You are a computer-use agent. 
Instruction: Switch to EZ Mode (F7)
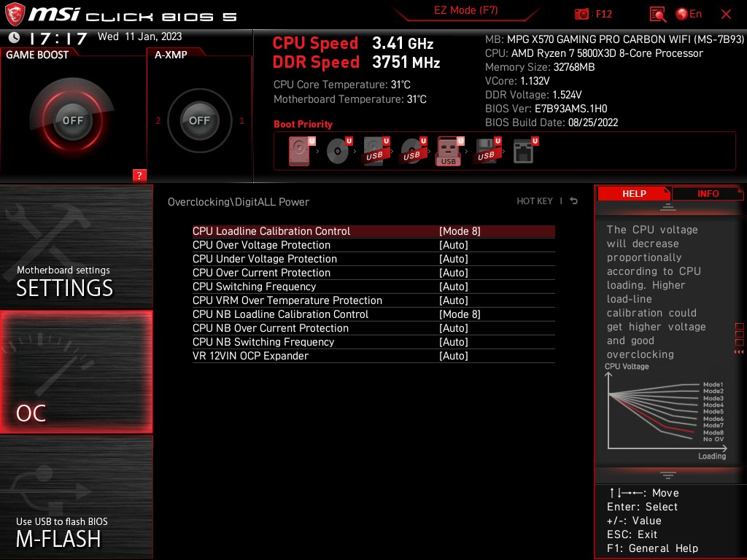coord(465,10)
